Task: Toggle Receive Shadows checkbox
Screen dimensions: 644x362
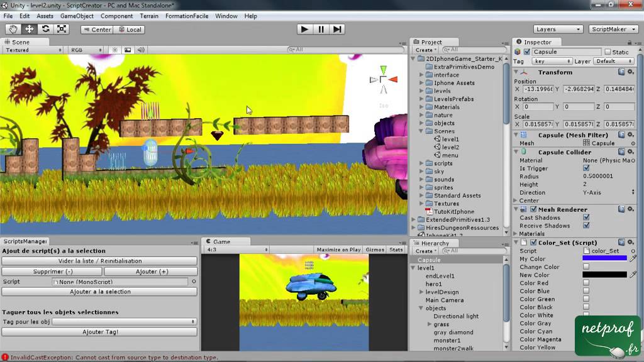Action: [x=586, y=226]
